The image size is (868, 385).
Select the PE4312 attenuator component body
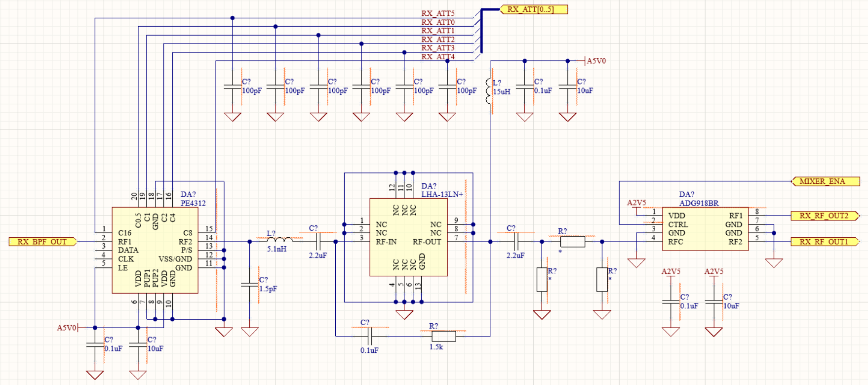point(155,250)
